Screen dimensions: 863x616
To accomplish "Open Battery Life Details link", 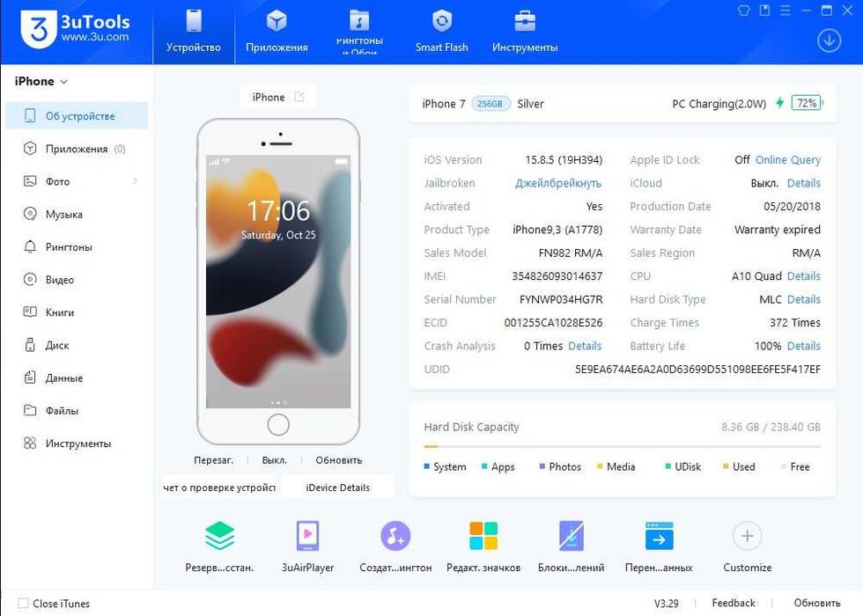I will [803, 346].
